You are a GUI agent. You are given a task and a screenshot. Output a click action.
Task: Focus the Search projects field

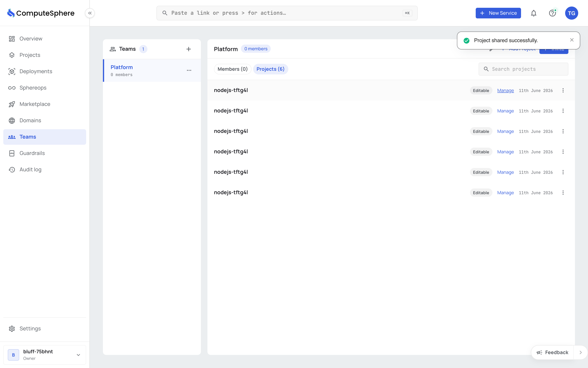[x=523, y=69]
